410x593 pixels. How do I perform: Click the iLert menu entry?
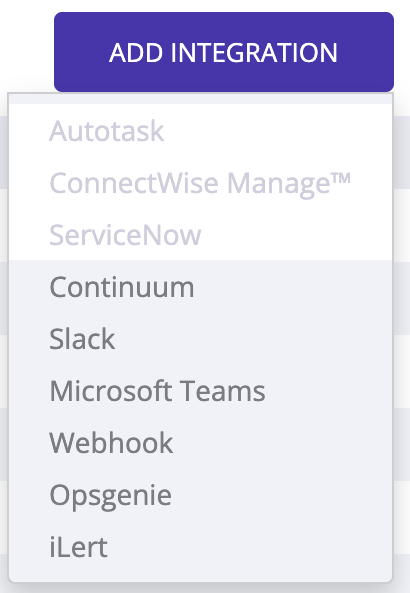tap(200, 547)
